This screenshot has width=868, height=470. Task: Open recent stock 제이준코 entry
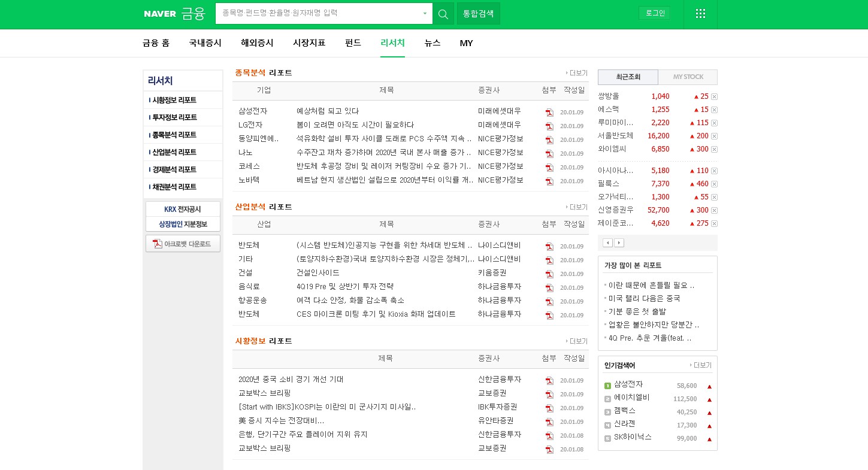(x=615, y=223)
